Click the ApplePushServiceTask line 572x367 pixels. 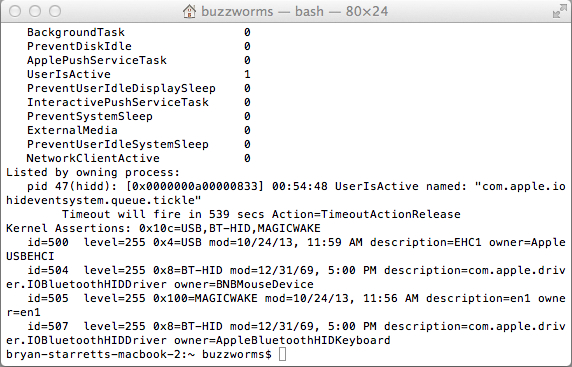click(139, 60)
